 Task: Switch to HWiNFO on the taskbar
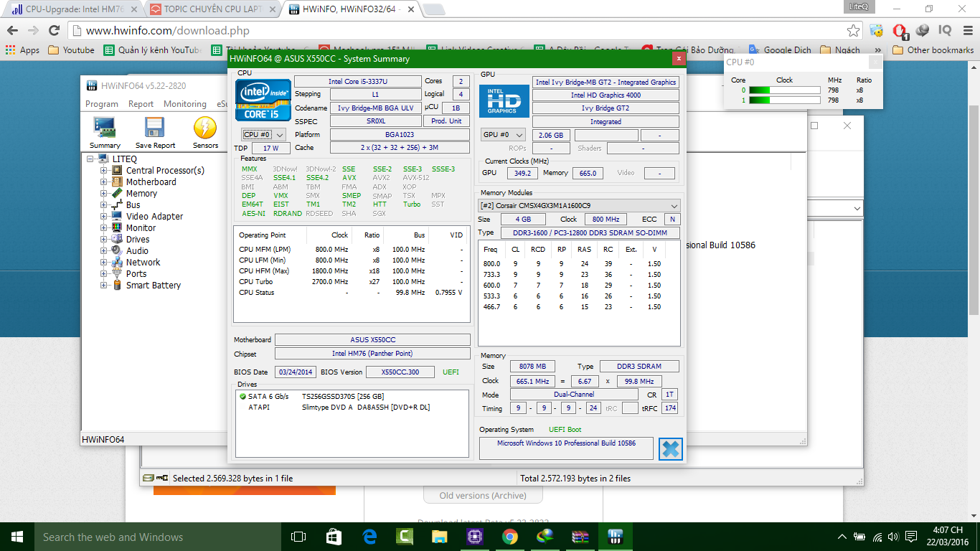click(x=616, y=537)
